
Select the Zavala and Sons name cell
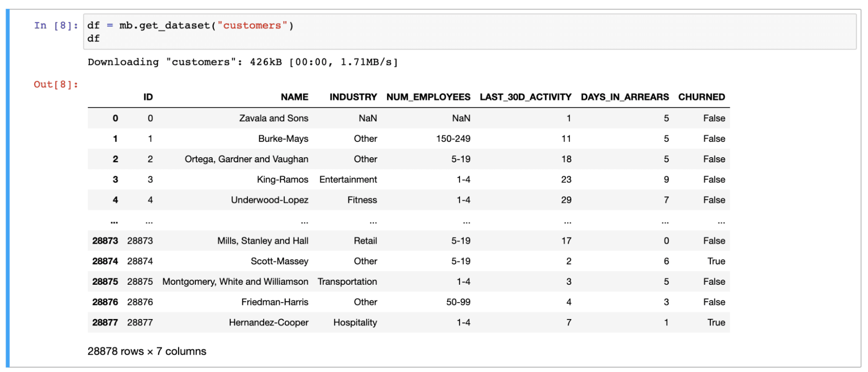click(x=274, y=118)
